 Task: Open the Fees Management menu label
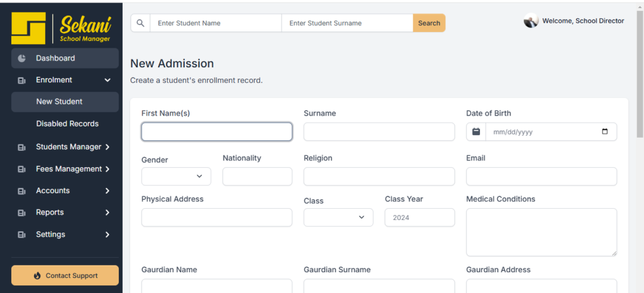69,169
